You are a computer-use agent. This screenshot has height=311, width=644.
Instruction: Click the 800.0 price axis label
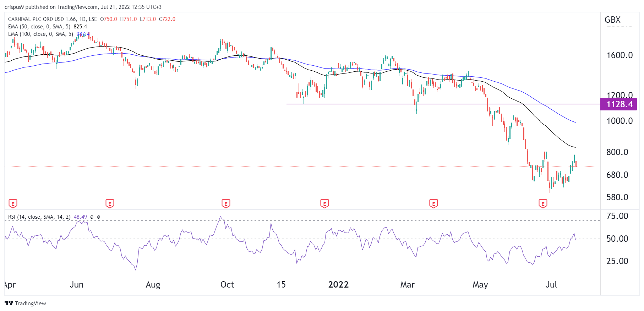(x=617, y=152)
